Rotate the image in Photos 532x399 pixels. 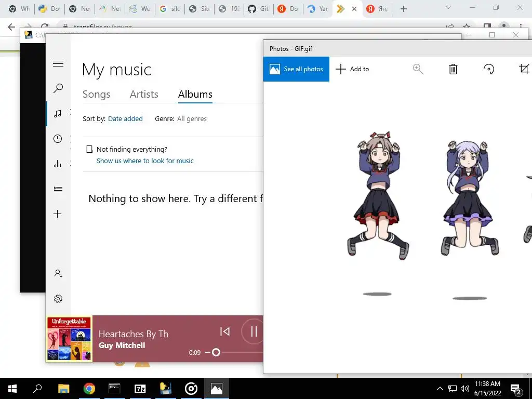(488, 69)
